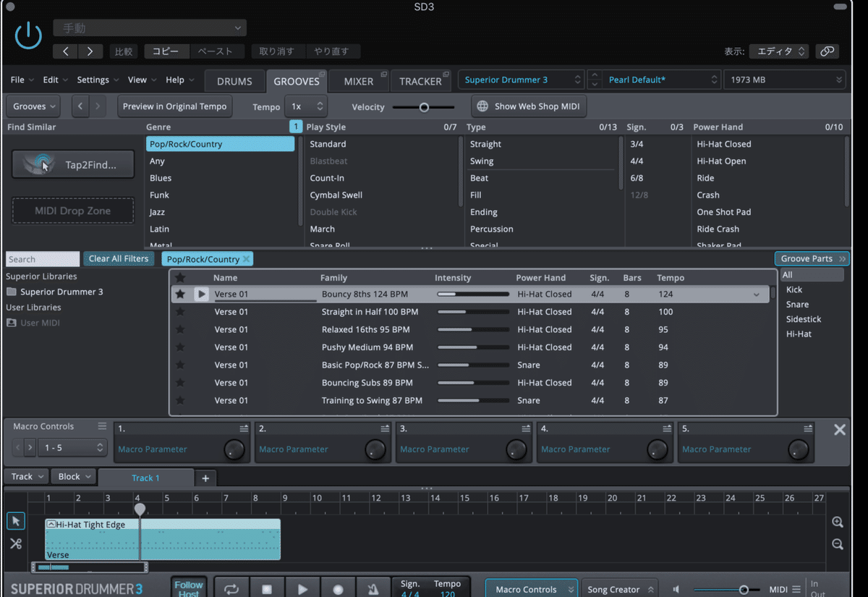Click the link icon near the top right
Viewport: 868px width, 597px height.
(x=827, y=51)
